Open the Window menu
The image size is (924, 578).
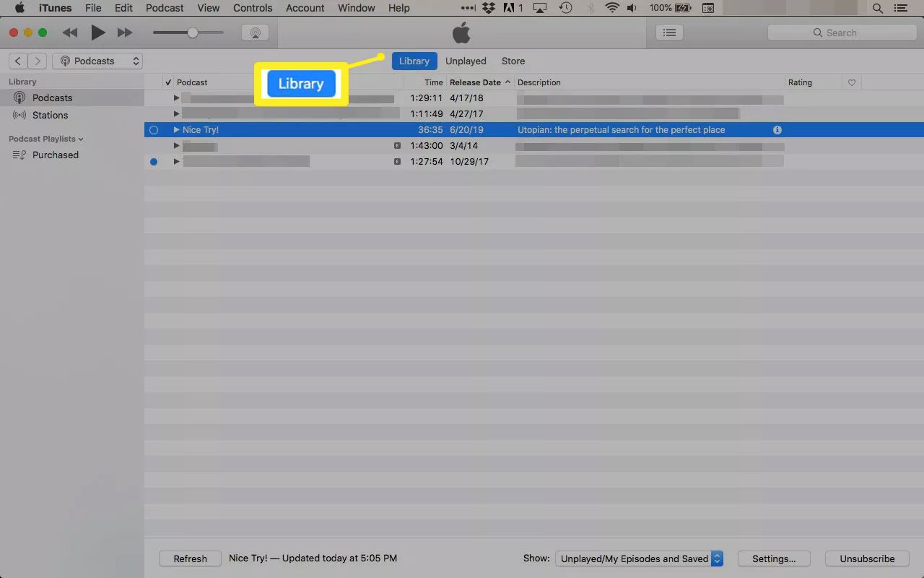click(357, 8)
